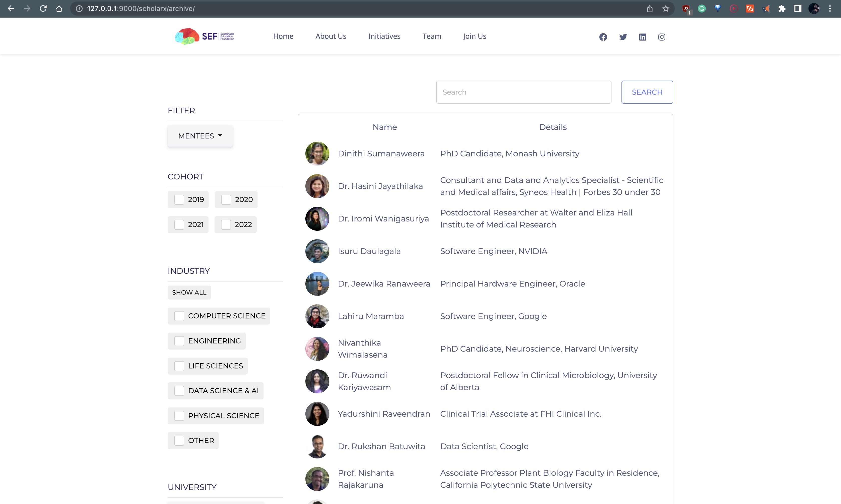Open SEF's Facebook page
Image resolution: width=841 pixels, height=504 pixels.
pyautogui.click(x=603, y=37)
